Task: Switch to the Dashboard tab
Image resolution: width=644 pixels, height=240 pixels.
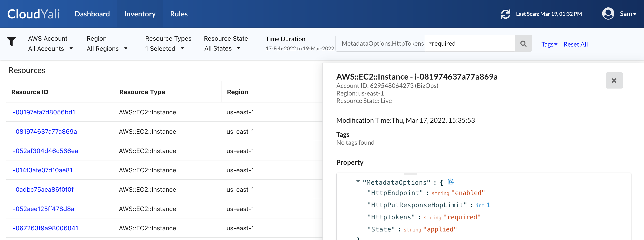Action: (x=92, y=14)
